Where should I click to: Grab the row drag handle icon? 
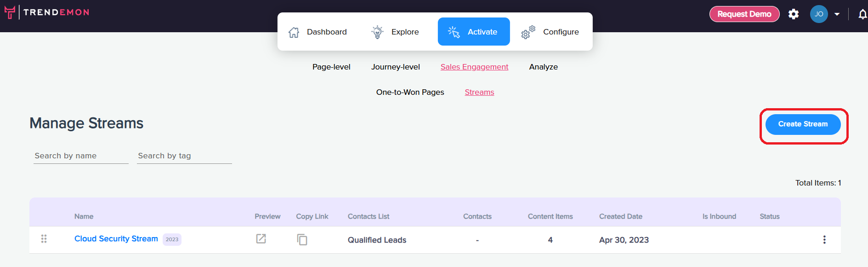tap(44, 239)
